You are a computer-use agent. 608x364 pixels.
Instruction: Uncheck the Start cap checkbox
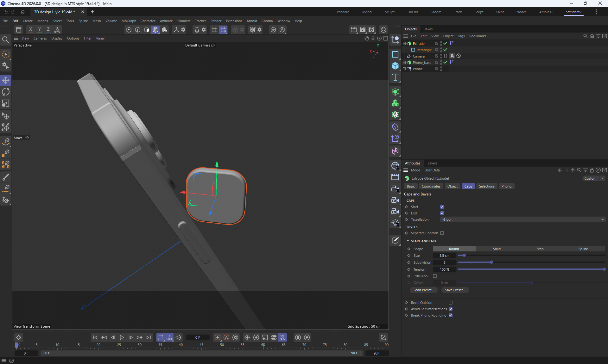(442, 207)
